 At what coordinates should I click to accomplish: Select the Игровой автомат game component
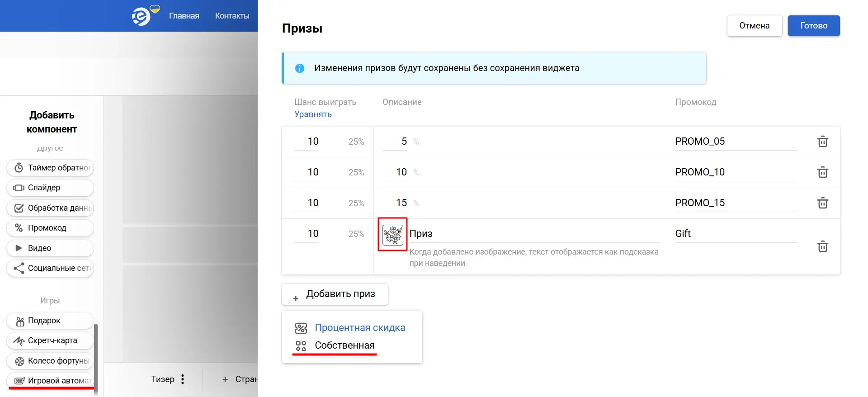[50, 381]
